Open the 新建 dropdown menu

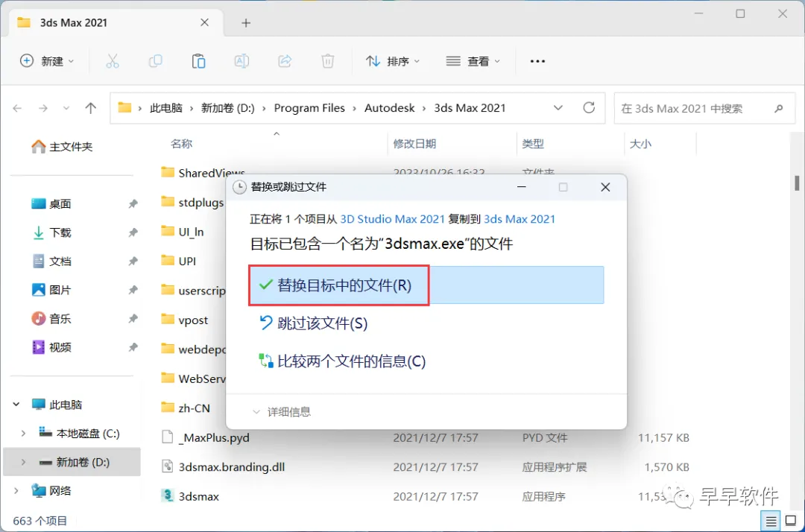point(47,61)
